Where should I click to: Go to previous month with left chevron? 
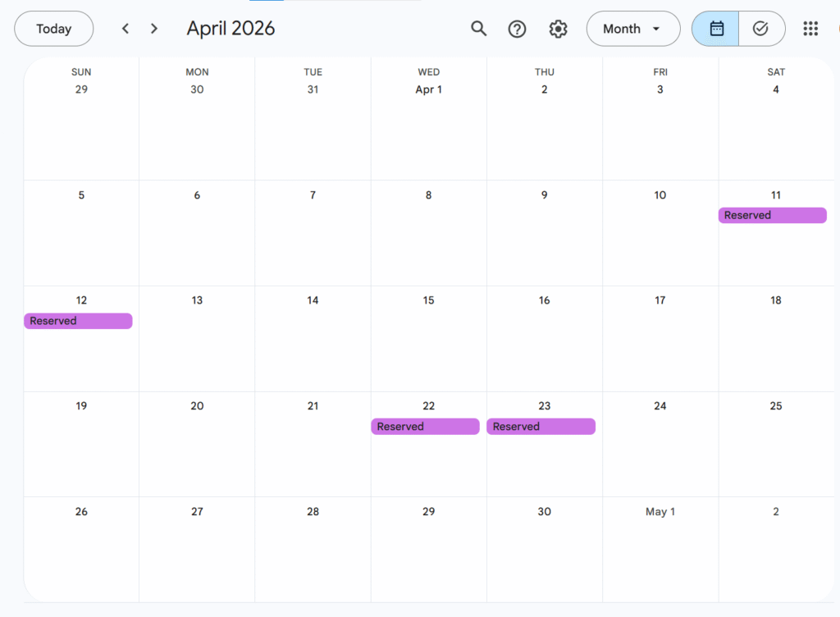[x=126, y=29]
